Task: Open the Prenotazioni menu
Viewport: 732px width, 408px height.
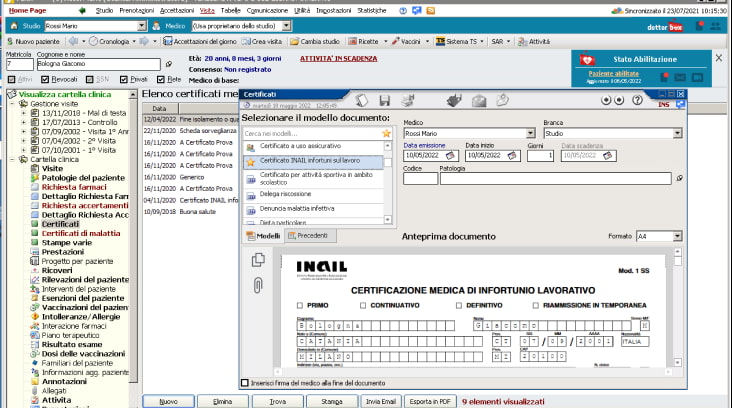Action: click(136, 10)
